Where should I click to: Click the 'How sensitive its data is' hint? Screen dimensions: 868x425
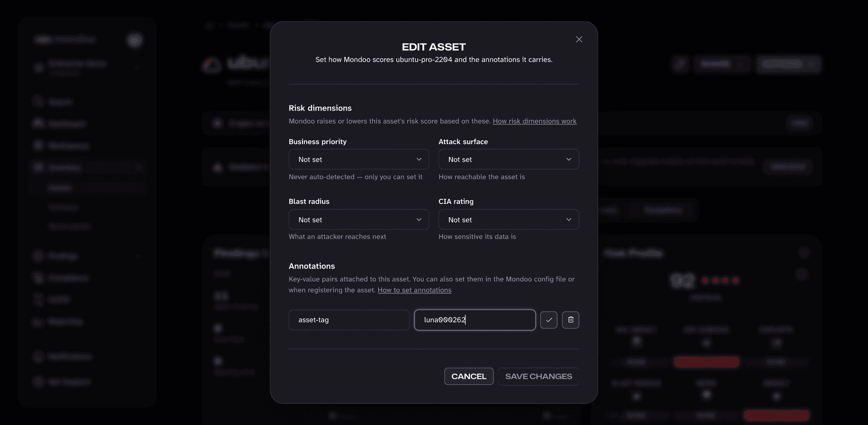(x=477, y=237)
